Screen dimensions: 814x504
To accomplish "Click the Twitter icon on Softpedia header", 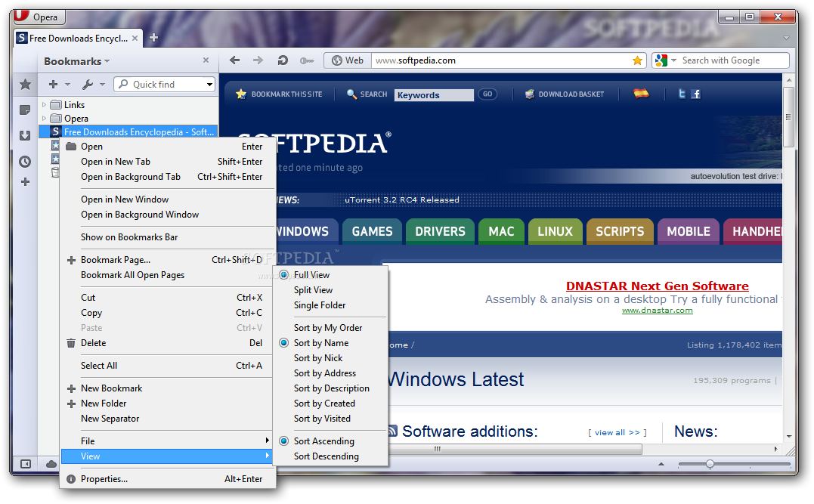I will (x=682, y=94).
